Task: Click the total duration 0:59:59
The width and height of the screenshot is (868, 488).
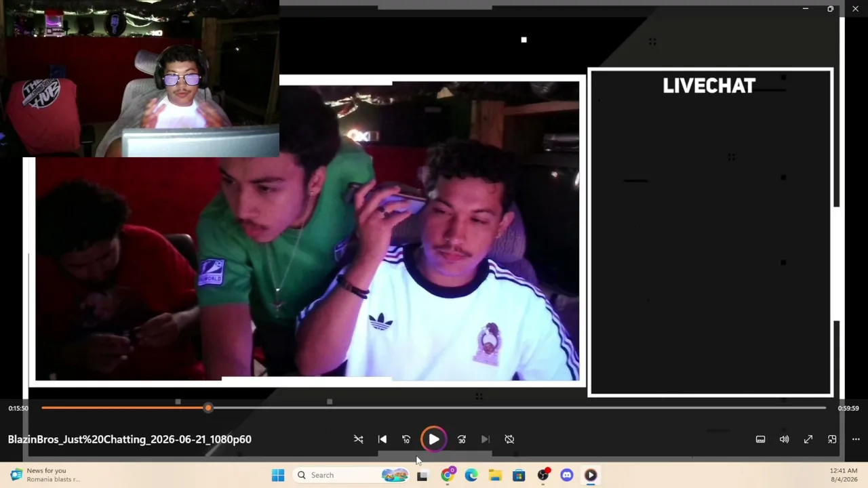Action: tap(848, 409)
